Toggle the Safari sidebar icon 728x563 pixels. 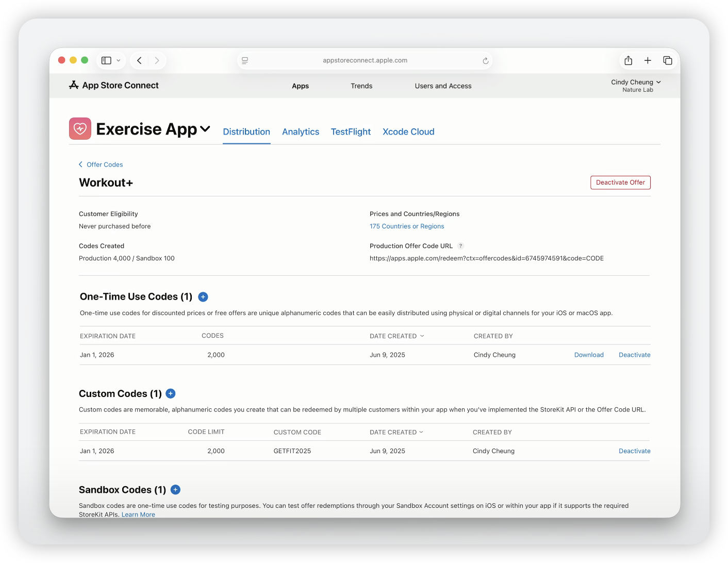[x=106, y=60]
